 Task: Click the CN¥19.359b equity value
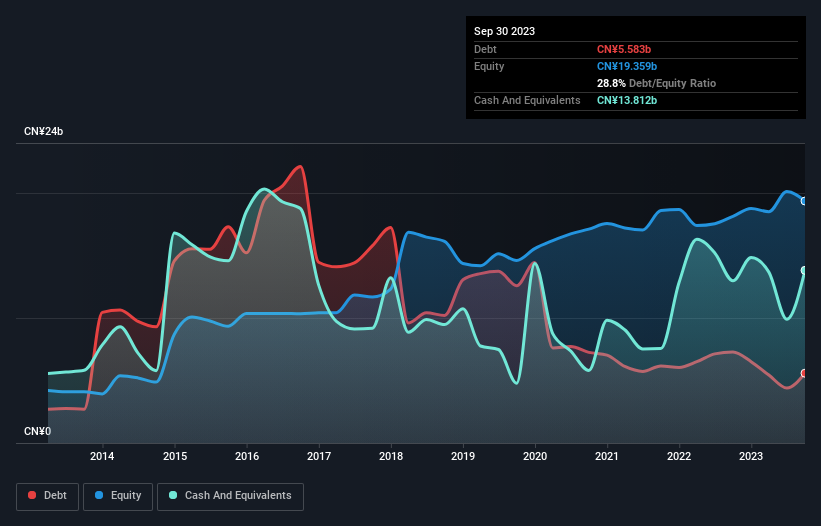tap(627, 66)
